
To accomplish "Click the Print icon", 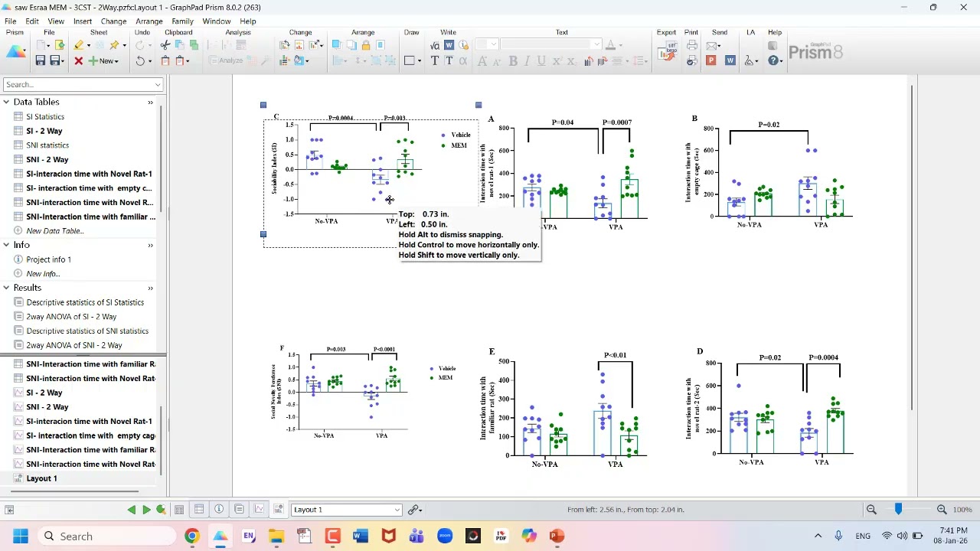I will [x=692, y=45].
